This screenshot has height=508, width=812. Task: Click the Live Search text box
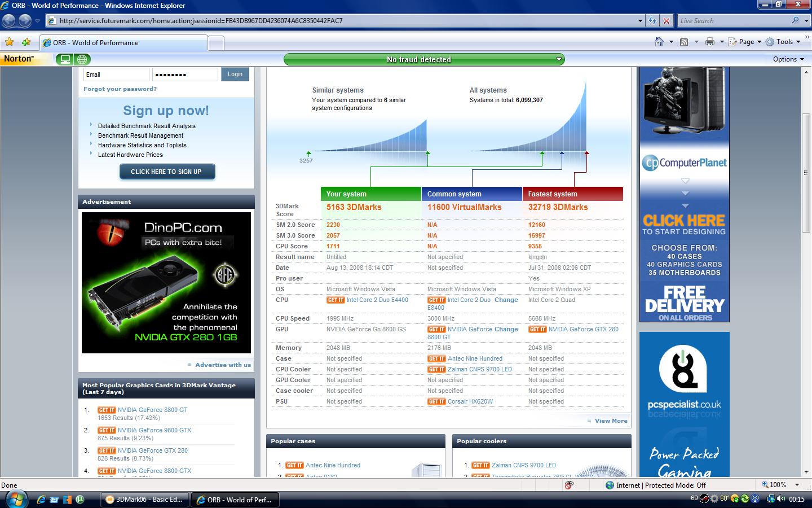[x=734, y=21]
